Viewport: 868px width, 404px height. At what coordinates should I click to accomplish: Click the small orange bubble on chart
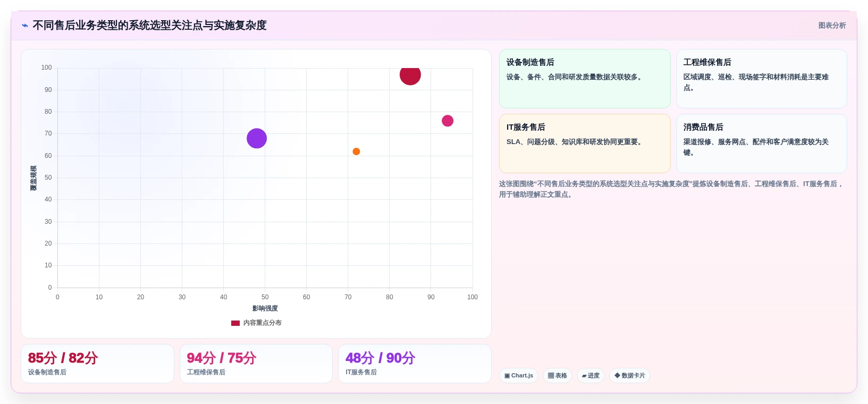pyautogui.click(x=356, y=151)
